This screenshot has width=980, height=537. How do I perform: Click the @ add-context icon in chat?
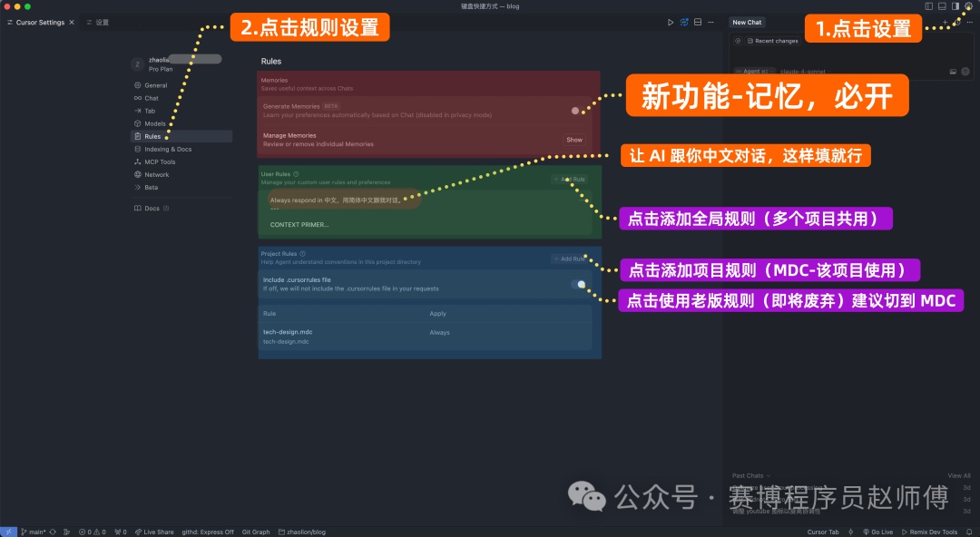[738, 41]
